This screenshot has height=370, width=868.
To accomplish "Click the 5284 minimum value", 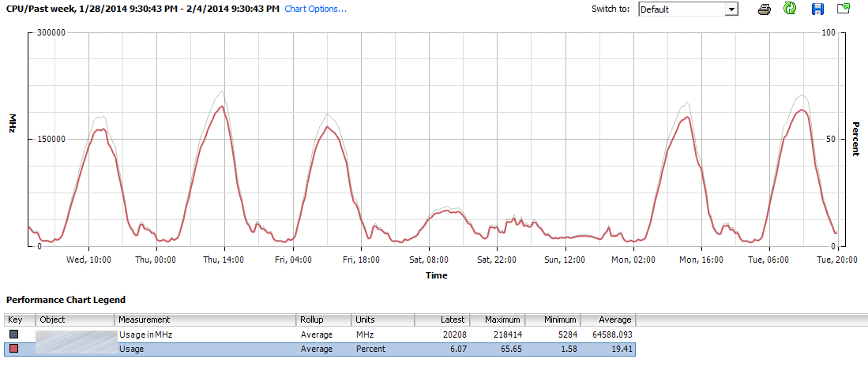I will [x=566, y=334].
